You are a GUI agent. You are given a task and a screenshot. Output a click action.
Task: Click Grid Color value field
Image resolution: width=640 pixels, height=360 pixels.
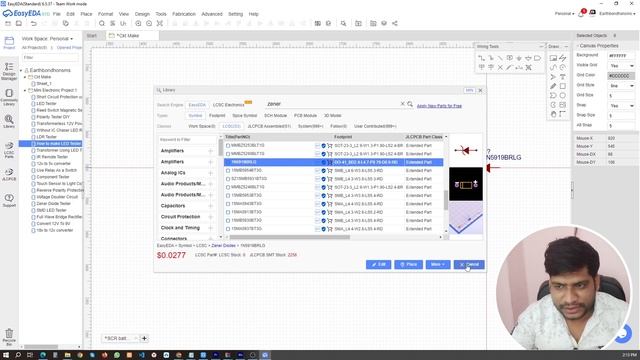point(621,76)
